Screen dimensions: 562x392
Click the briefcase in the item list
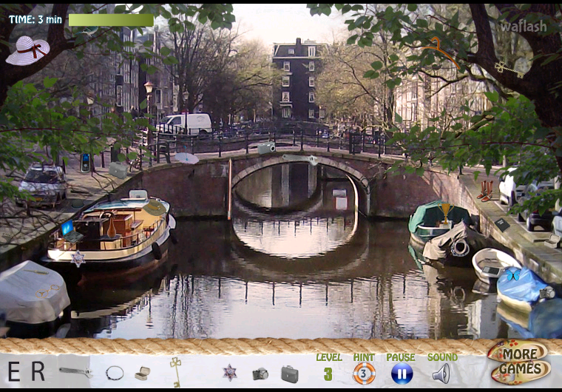[x=290, y=374]
